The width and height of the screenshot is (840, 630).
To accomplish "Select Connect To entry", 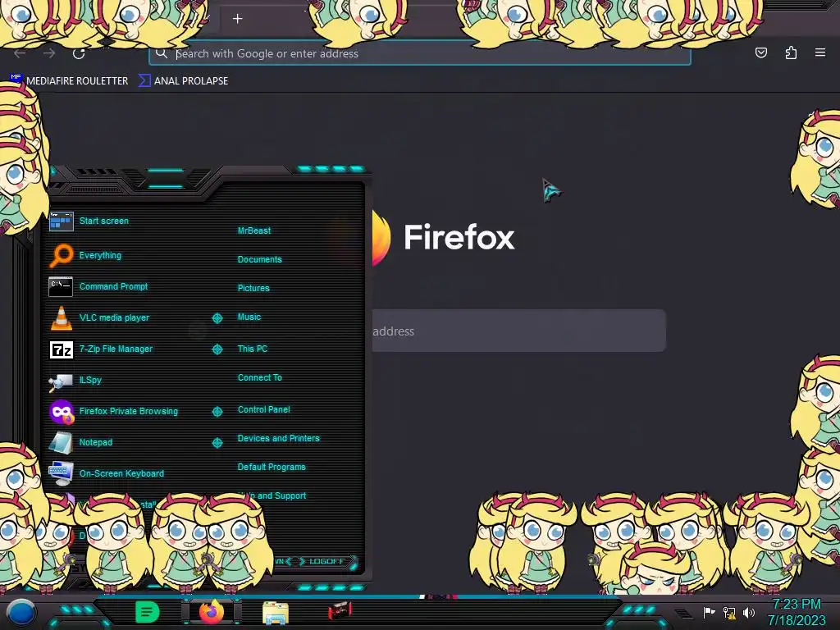I will point(259,377).
